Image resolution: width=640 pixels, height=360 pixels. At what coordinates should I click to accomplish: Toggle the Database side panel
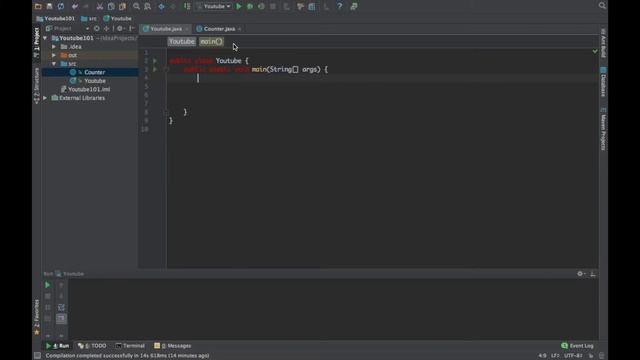pos(603,82)
